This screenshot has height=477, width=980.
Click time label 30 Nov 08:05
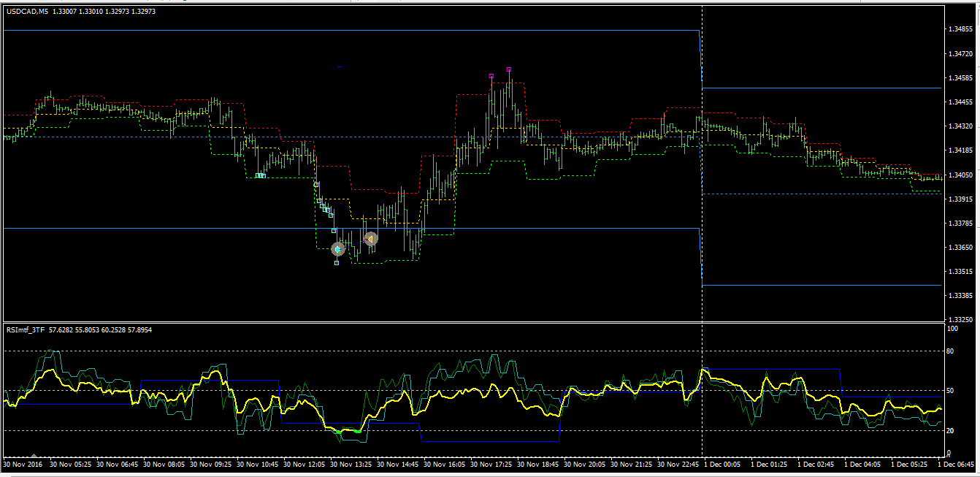click(x=165, y=464)
